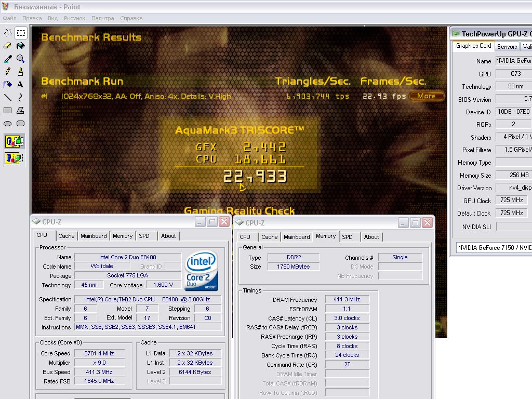Close the right CPU-Z window

click(428, 222)
